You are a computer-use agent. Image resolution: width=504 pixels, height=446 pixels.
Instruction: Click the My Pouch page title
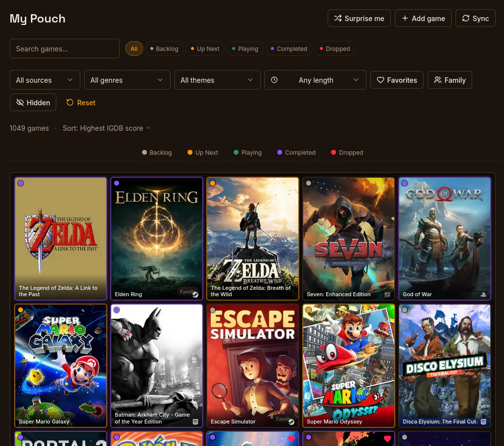[x=38, y=19]
